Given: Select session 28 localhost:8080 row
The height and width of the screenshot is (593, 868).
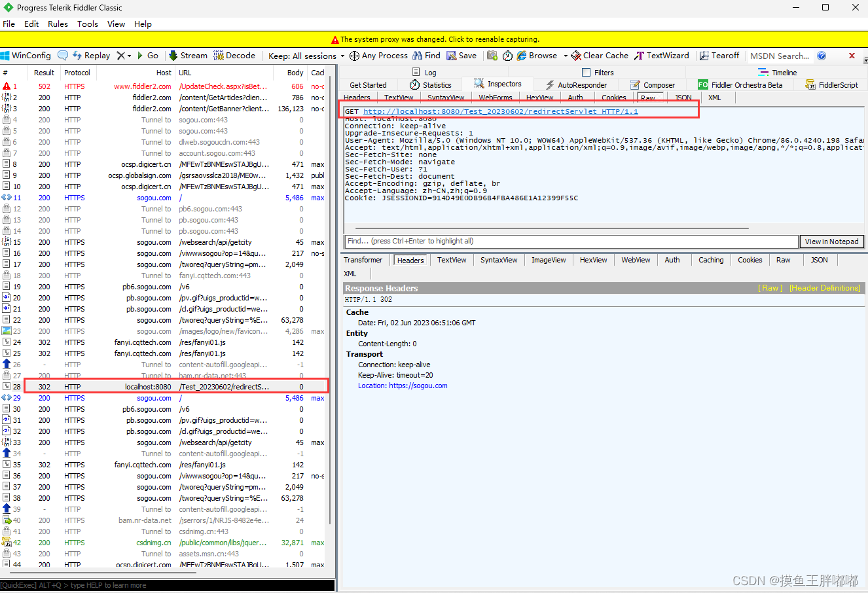Looking at the screenshot, I should [164, 387].
